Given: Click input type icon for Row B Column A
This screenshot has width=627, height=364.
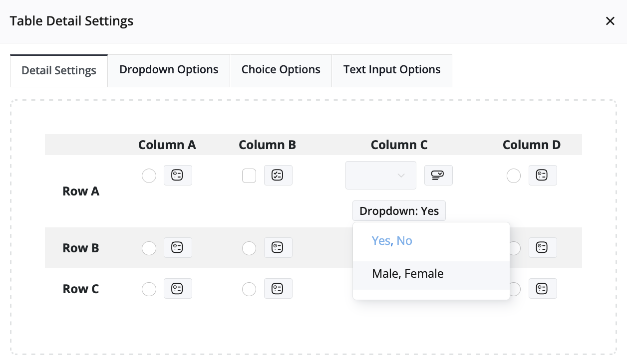Looking at the screenshot, I should tap(178, 248).
